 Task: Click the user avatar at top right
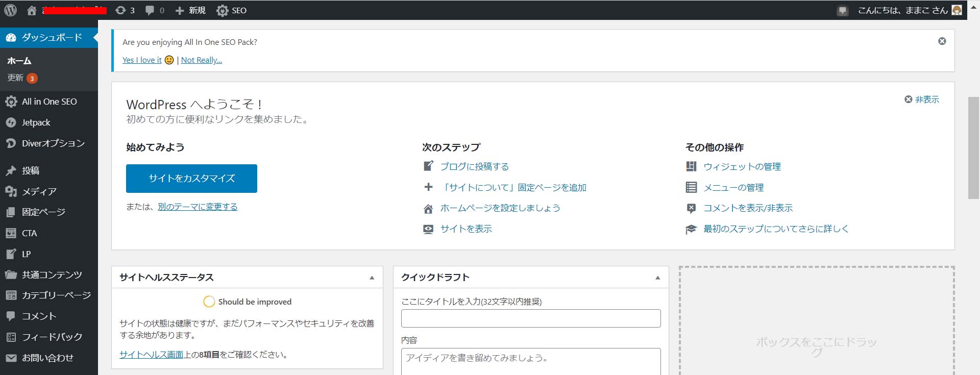(957, 10)
